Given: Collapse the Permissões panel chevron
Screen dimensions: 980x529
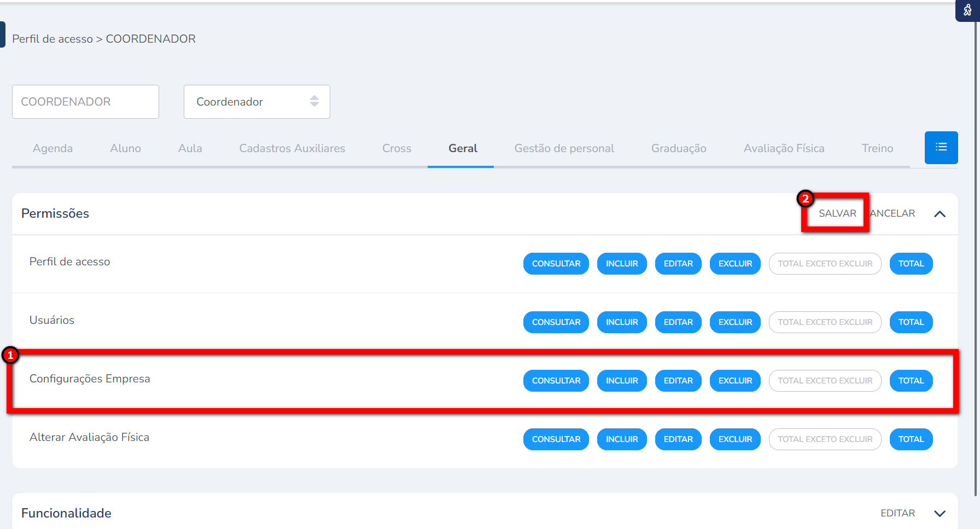Looking at the screenshot, I should click(x=940, y=214).
